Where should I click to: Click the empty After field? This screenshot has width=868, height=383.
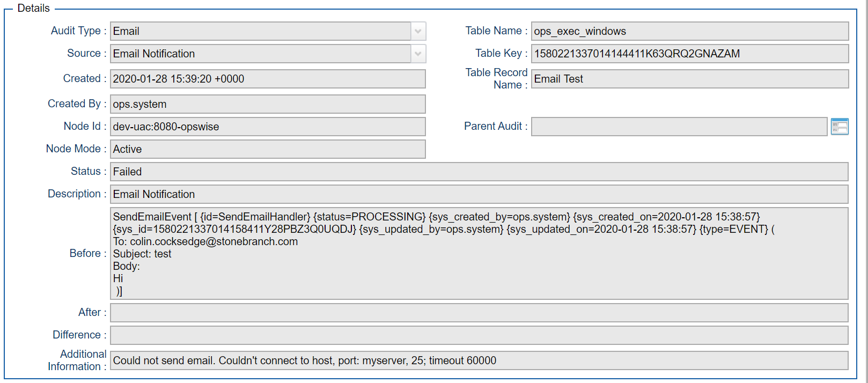pyautogui.click(x=479, y=313)
